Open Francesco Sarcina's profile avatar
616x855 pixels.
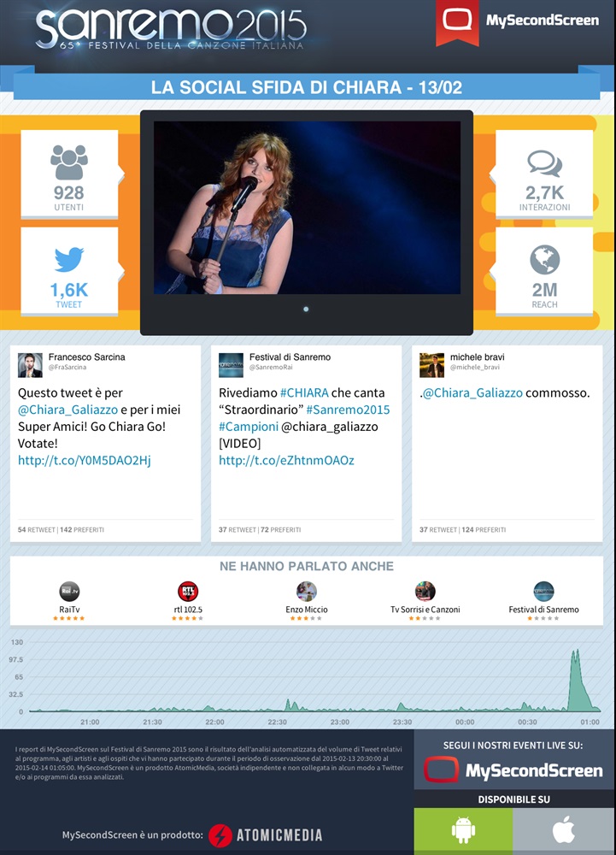(30, 365)
